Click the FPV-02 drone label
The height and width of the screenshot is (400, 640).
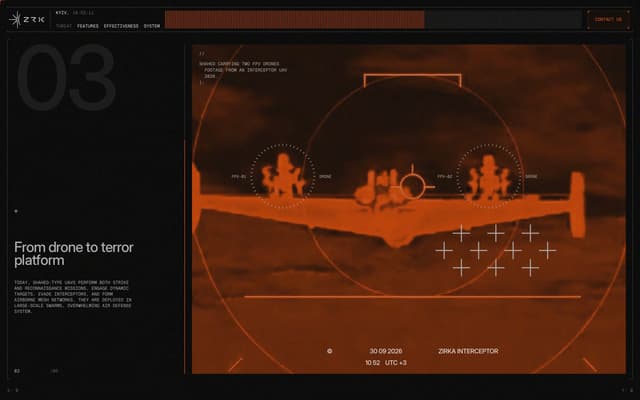[x=444, y=177]
